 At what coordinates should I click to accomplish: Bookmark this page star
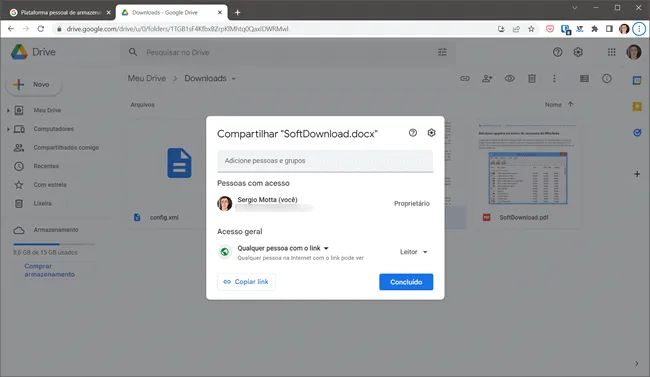pos(531,29)
